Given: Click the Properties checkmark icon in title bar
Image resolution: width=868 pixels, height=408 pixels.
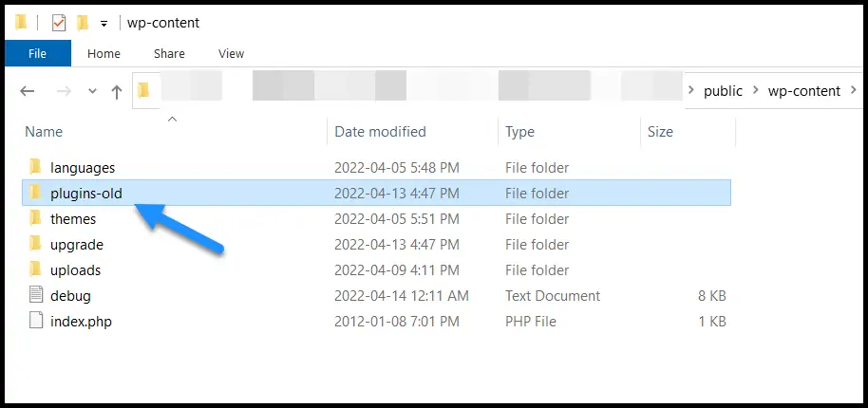Looking at the screenshot, I should pyautogui.click(x=59, y=22).
